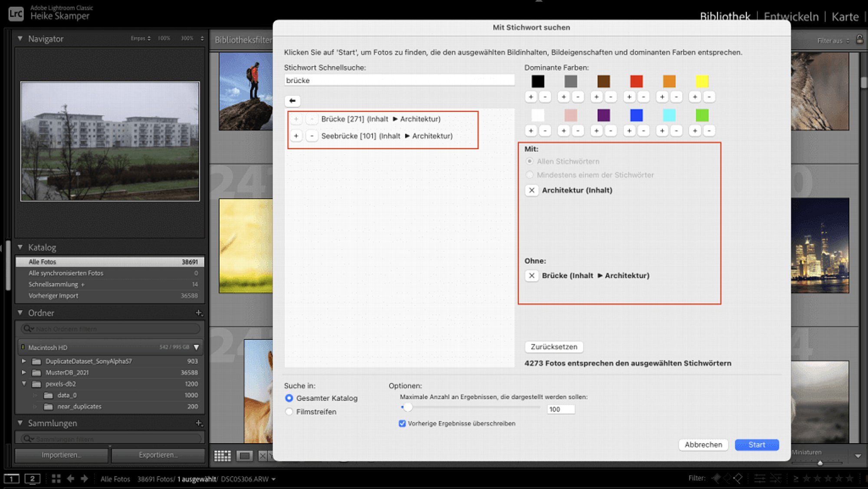Exclude pink dominant color with minus
Image resolution: width=868 pixels, height=489 pixels.
click(x=578, y=131)
